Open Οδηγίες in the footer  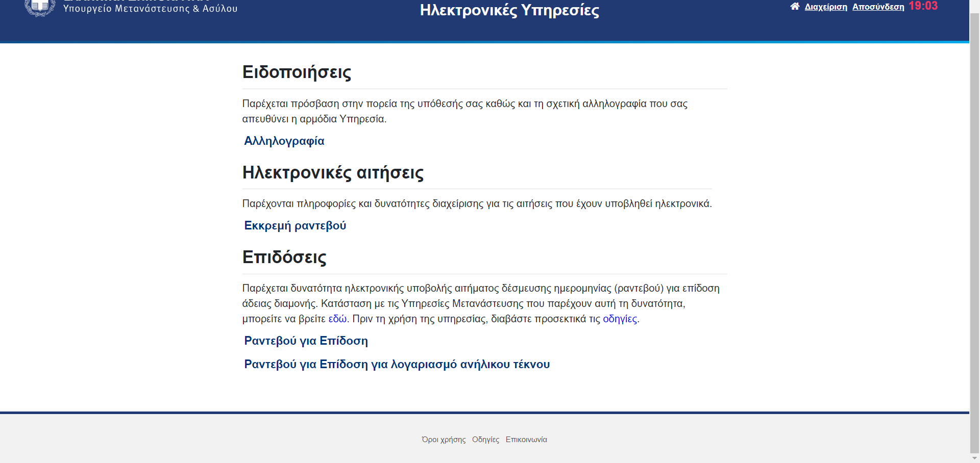485,440
